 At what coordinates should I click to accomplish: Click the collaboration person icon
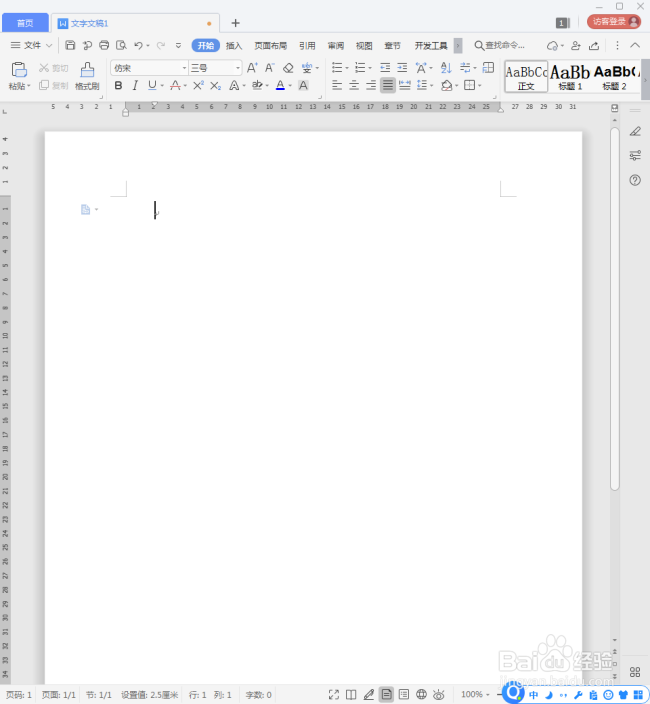click(x=575, y=45)
